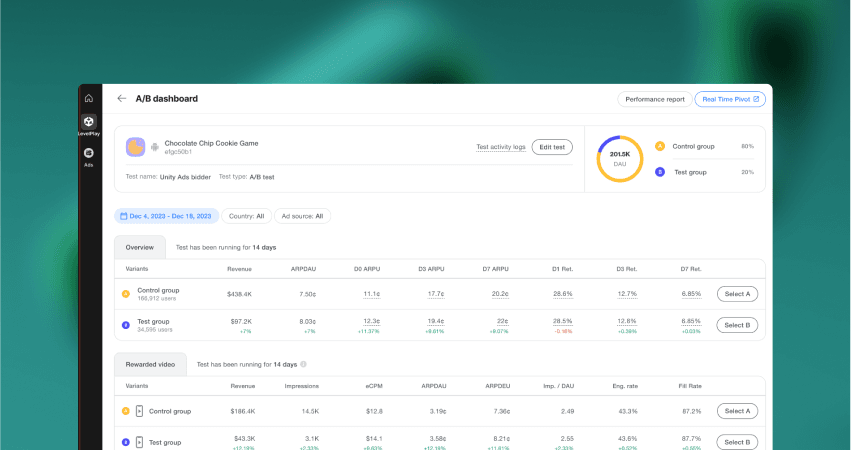Expand the Ad source filter dropdown

303,216
